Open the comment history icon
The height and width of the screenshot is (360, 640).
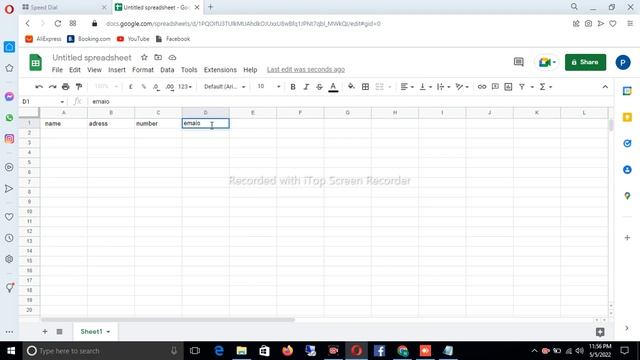point(518,62)
